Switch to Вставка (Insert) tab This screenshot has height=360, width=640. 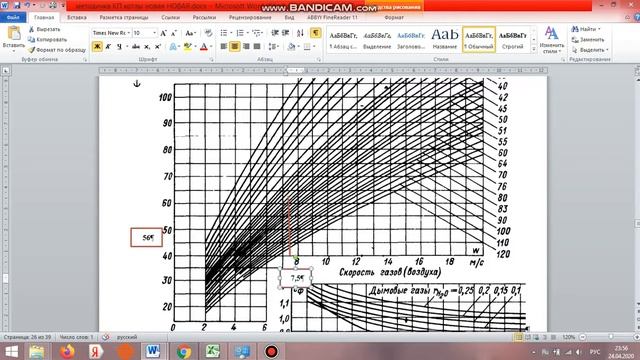[77, 18]
